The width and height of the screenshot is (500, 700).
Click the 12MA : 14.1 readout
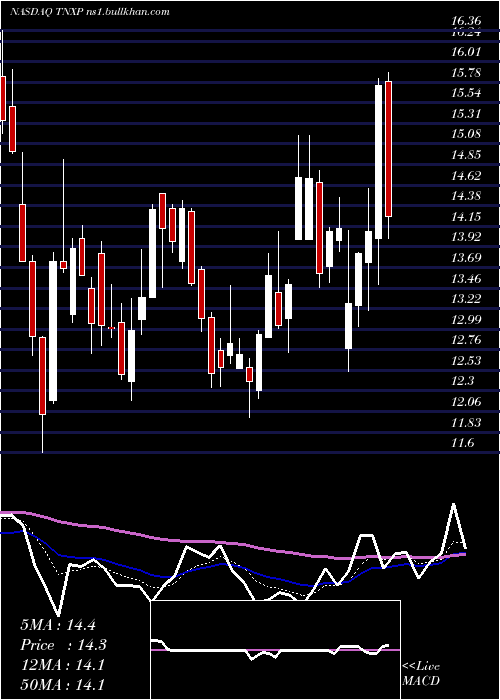[62, 665]
